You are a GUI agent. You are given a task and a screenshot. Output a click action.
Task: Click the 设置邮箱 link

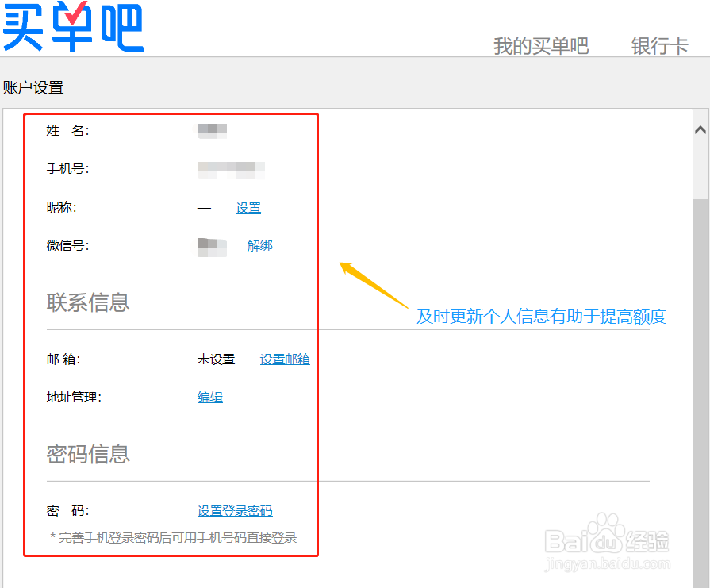tap(285, 359)
